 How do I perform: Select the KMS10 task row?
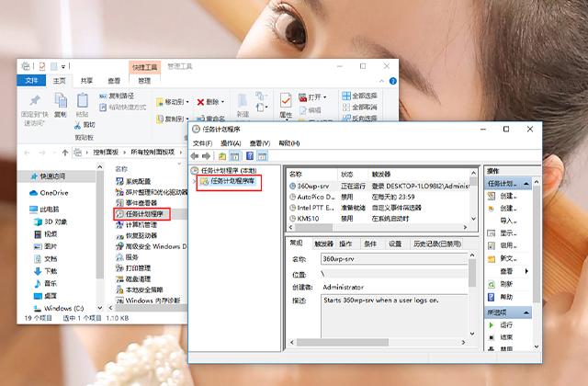(379, 219)
